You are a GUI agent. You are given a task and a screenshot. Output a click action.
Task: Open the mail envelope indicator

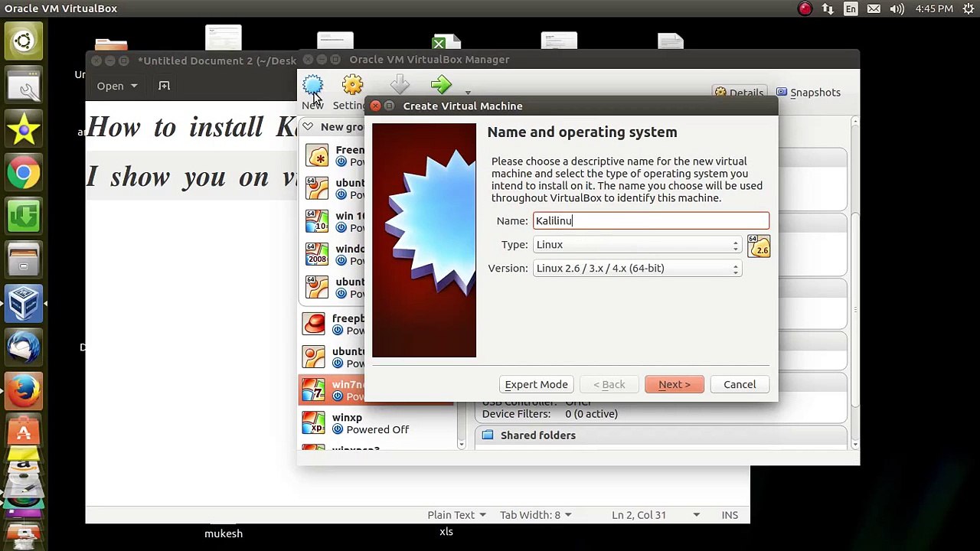click(874, 8)
